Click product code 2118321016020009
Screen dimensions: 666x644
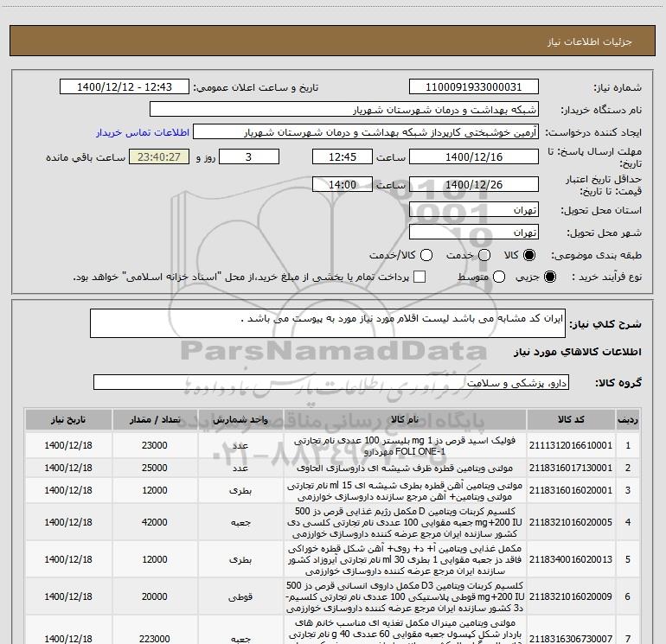(571, 596)
